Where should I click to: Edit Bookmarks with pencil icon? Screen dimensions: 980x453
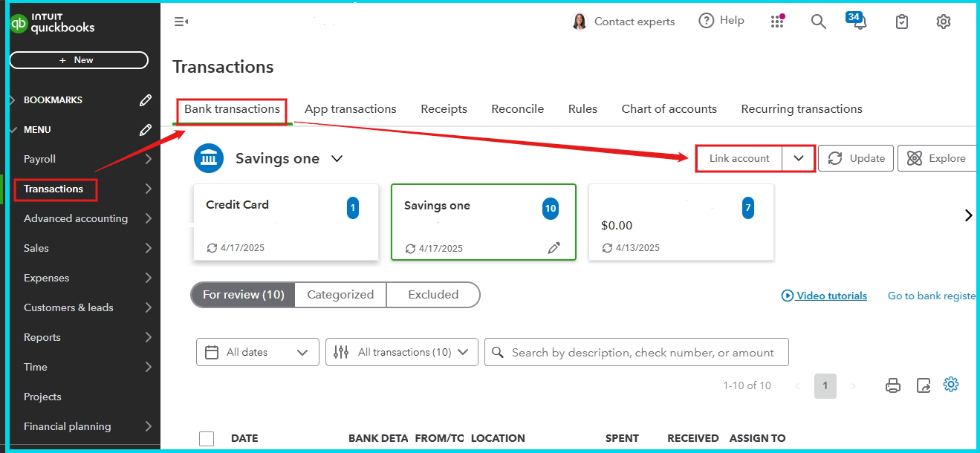146,100
